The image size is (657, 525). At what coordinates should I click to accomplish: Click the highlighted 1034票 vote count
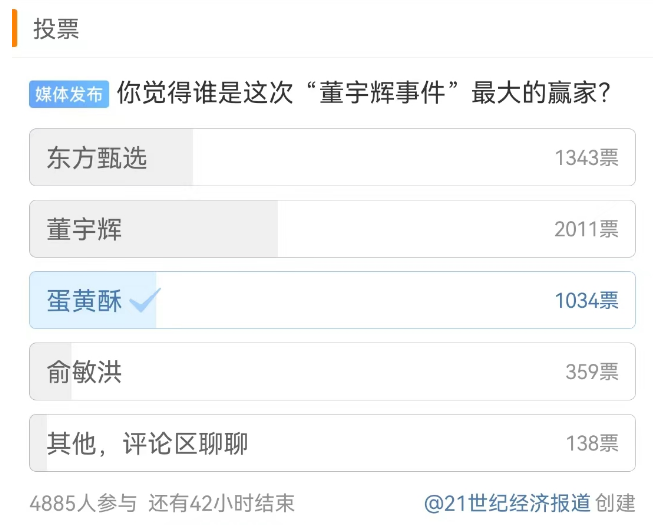pyautogui.click(x=586, y=300)
